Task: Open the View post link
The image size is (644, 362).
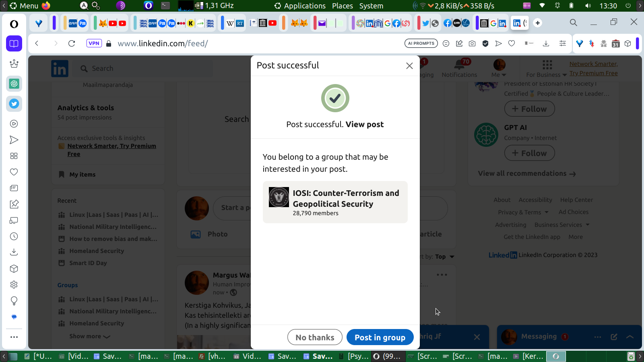Action: tap(364, 124)
